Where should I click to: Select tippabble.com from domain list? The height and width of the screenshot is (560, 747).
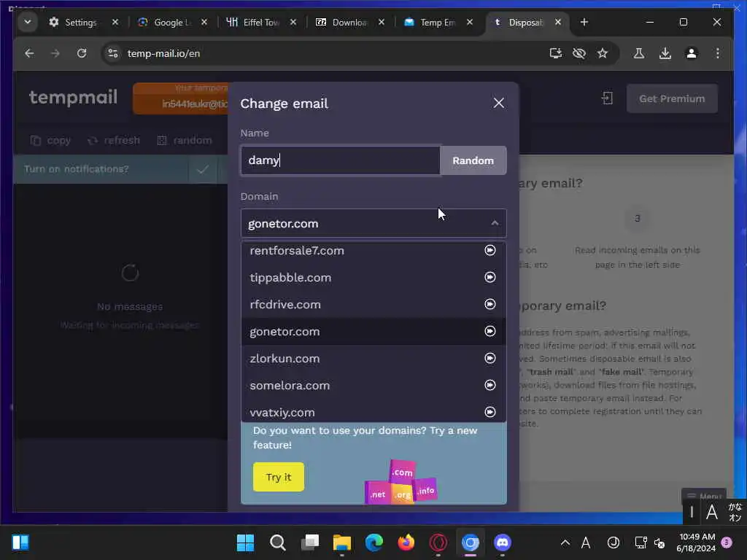coord(373,278)
